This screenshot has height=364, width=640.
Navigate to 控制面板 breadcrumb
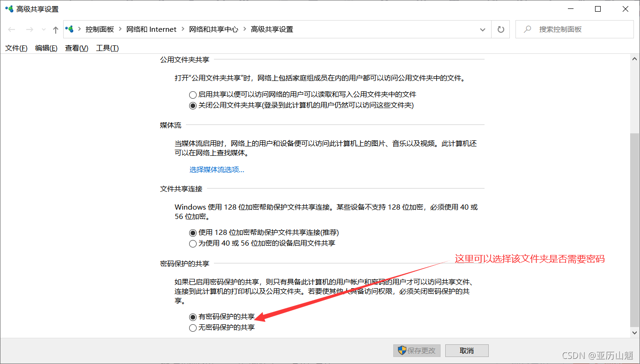[x=99, y=29]
